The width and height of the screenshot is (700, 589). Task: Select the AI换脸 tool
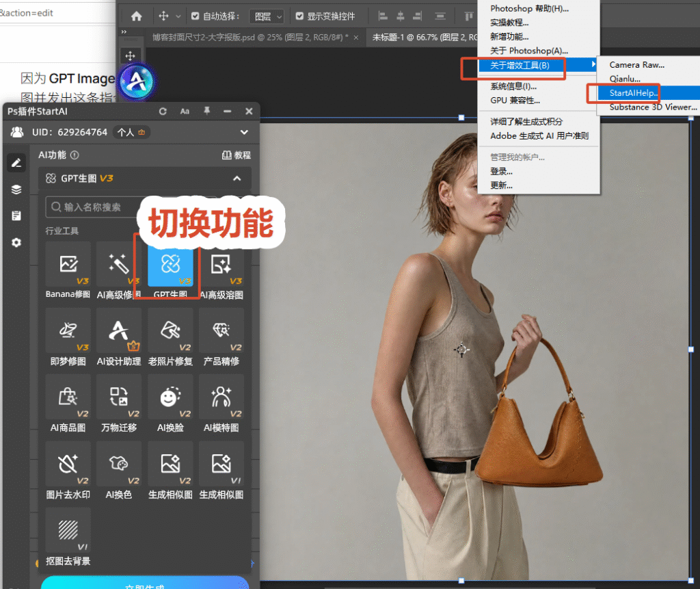click(170, 404)
